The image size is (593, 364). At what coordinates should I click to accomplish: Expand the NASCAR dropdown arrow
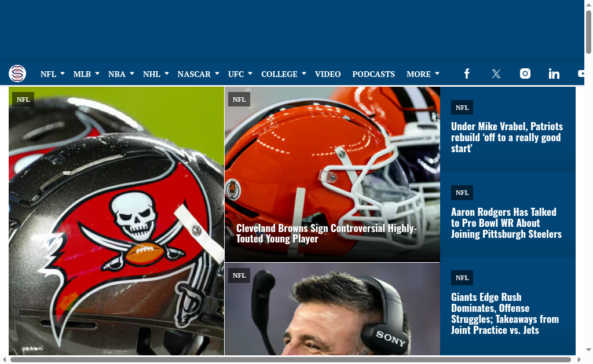point(217,73)
